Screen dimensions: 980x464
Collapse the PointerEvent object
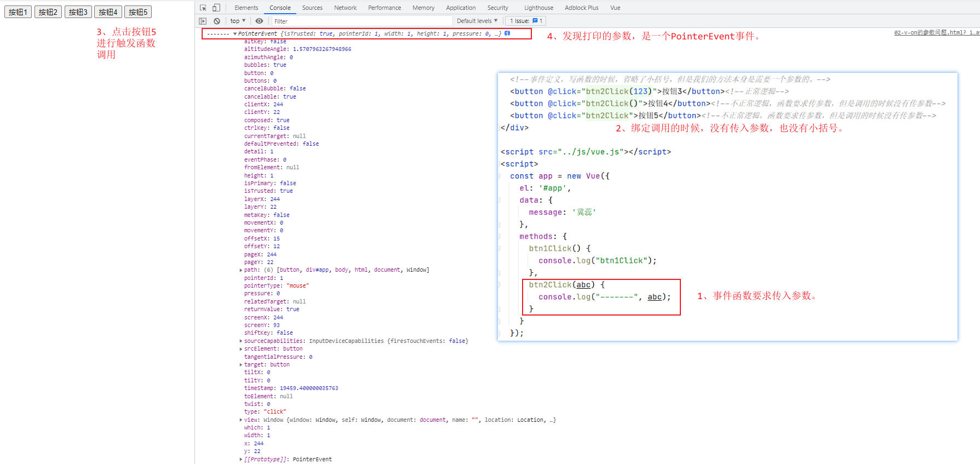pos(235,34)
